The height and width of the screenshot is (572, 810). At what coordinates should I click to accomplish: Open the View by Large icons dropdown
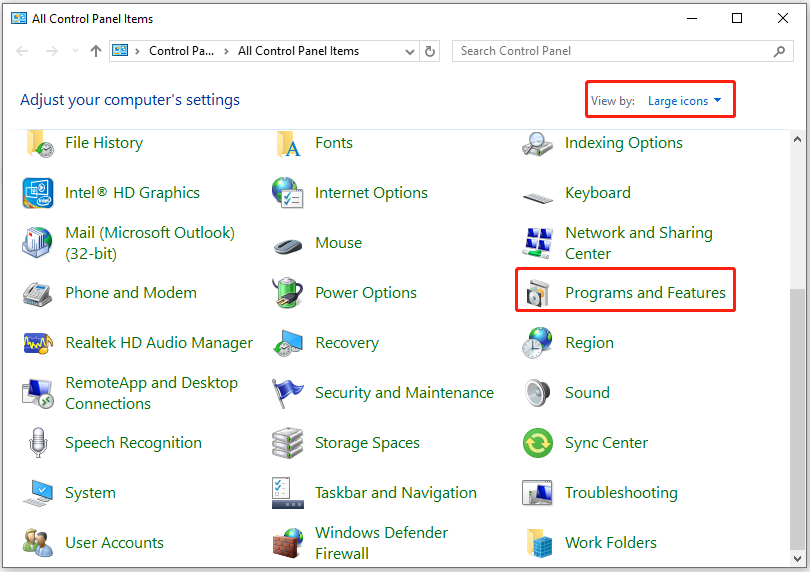(684, 101)
